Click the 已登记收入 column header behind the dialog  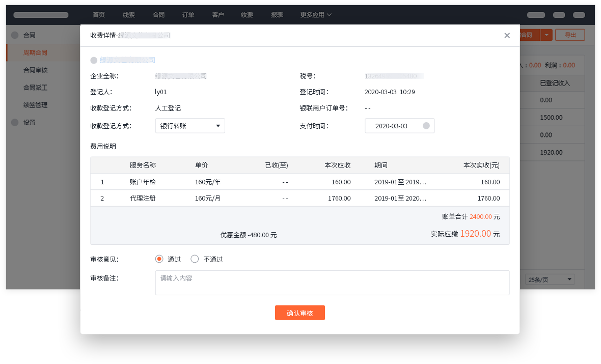555,83
